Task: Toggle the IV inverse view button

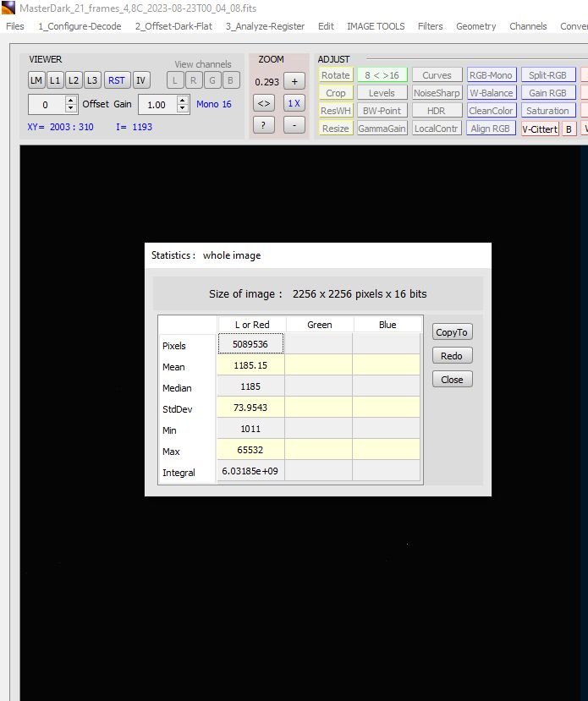Action: click(x=141, y=80)
